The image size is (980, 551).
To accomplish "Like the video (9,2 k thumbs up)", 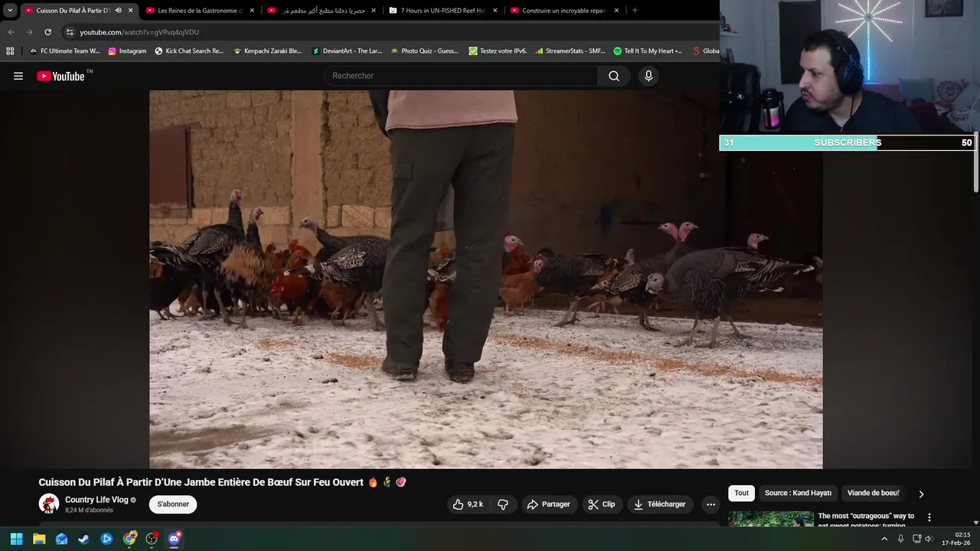I will (468, 504).
